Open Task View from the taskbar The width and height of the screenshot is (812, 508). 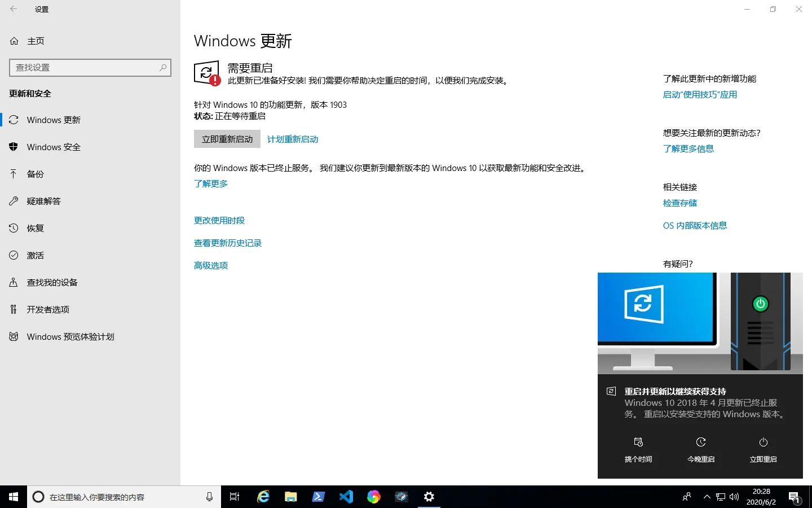(235, 497)
